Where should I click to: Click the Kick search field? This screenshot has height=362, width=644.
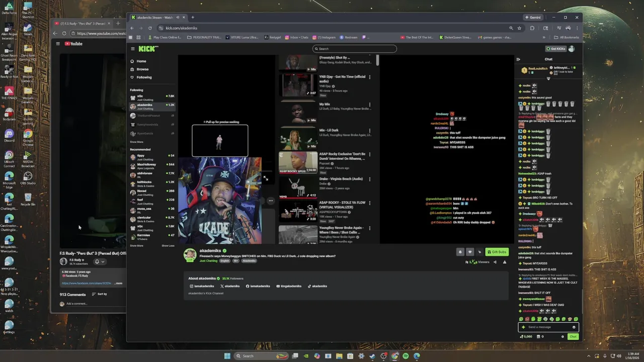[x=354, y=49]
